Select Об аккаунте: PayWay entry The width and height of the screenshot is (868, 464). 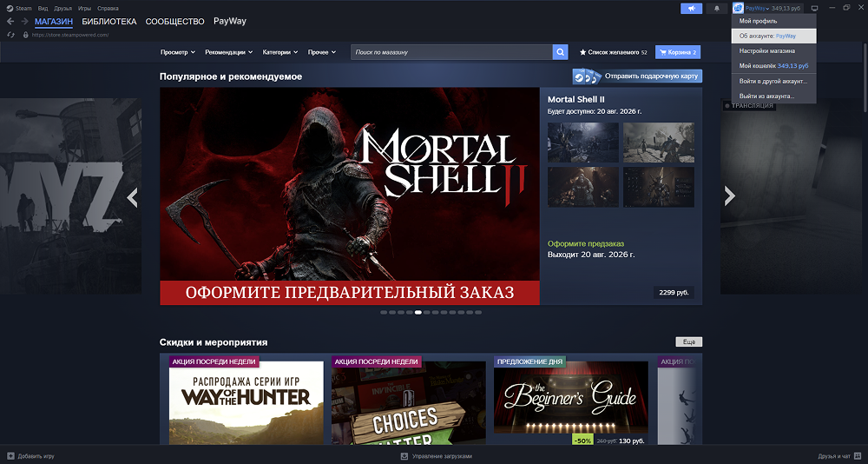(774, 36)
